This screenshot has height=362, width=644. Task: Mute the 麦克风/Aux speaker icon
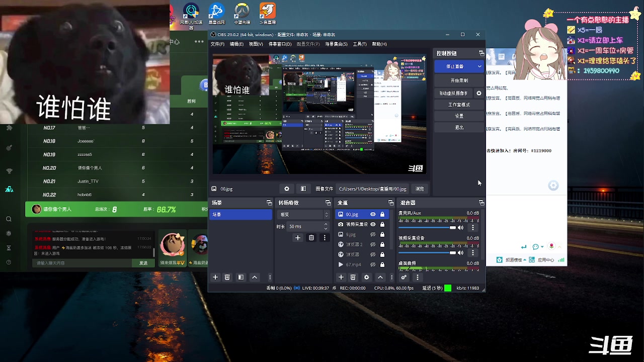[x=460, y=228]
